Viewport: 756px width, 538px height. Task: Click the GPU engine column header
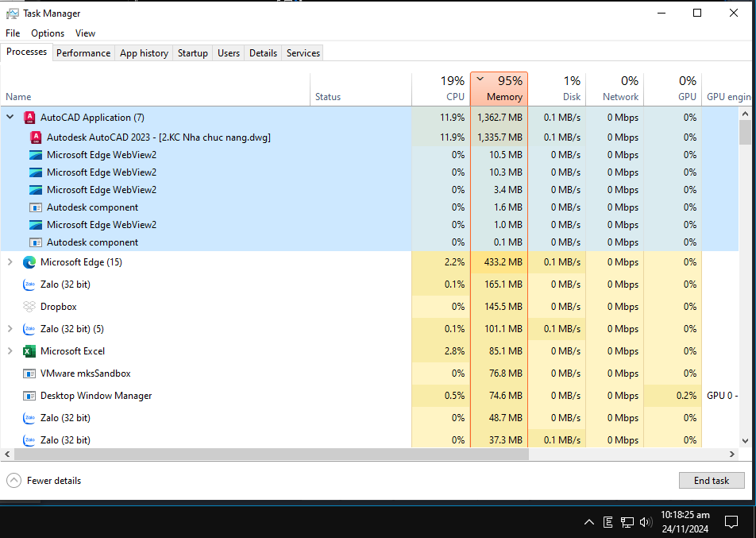[728, 89]
